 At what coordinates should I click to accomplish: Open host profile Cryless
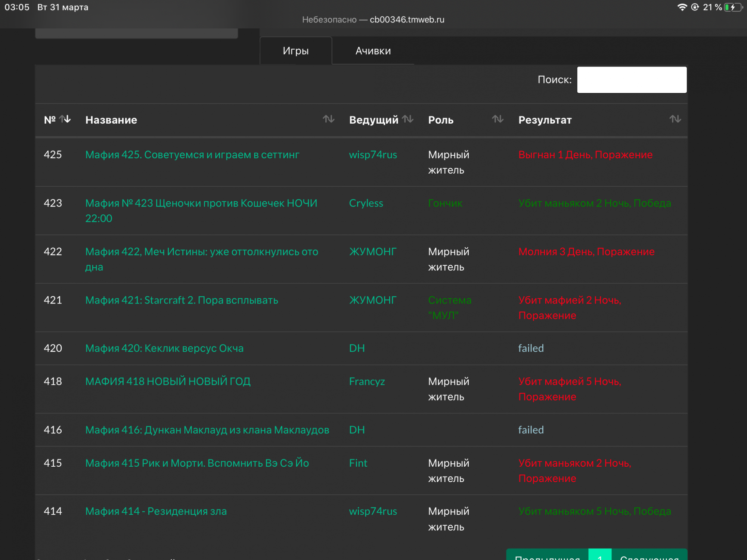coord(366,203)
